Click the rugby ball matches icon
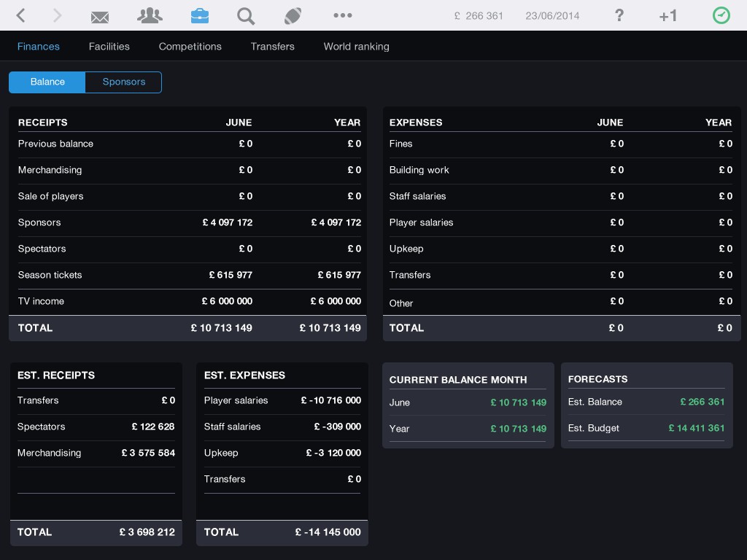This screenshot has width=747, height=560. 293,15
